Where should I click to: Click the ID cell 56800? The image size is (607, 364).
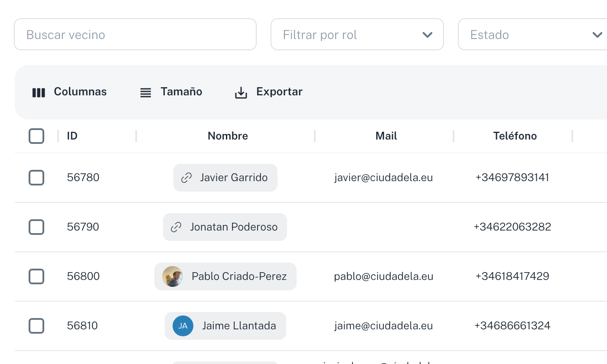83,276
